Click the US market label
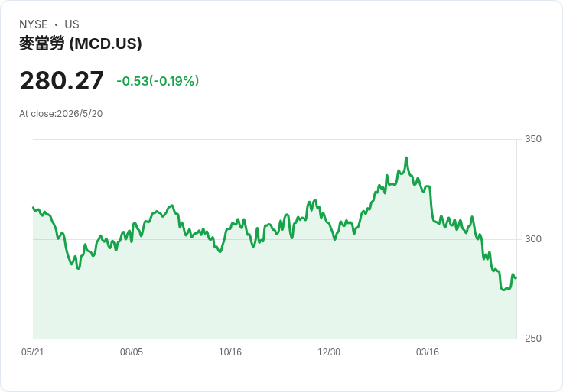The image size is (563, 392). click(72, 24)
